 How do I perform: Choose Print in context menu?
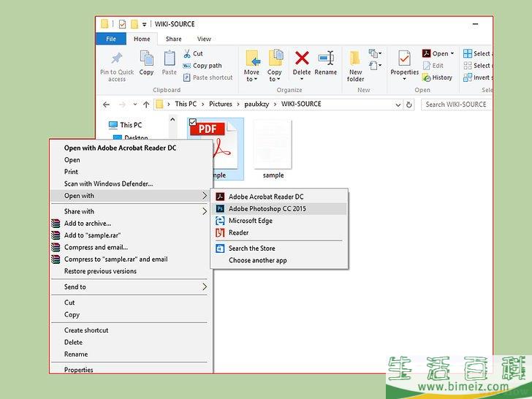pyautogui.click(x=132, y=172)
